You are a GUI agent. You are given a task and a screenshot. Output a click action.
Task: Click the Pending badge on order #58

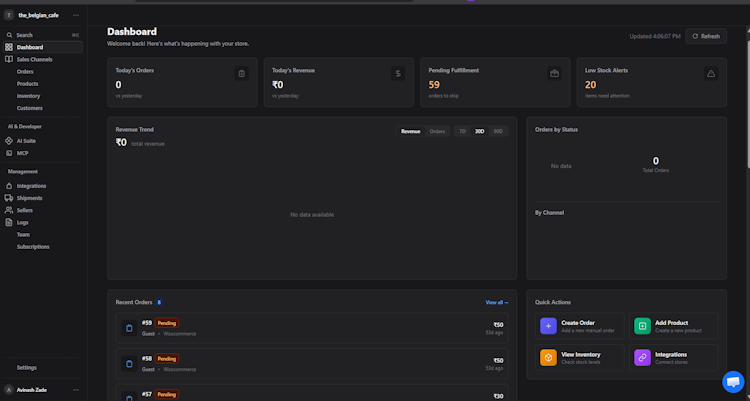(x=167, y=359)
